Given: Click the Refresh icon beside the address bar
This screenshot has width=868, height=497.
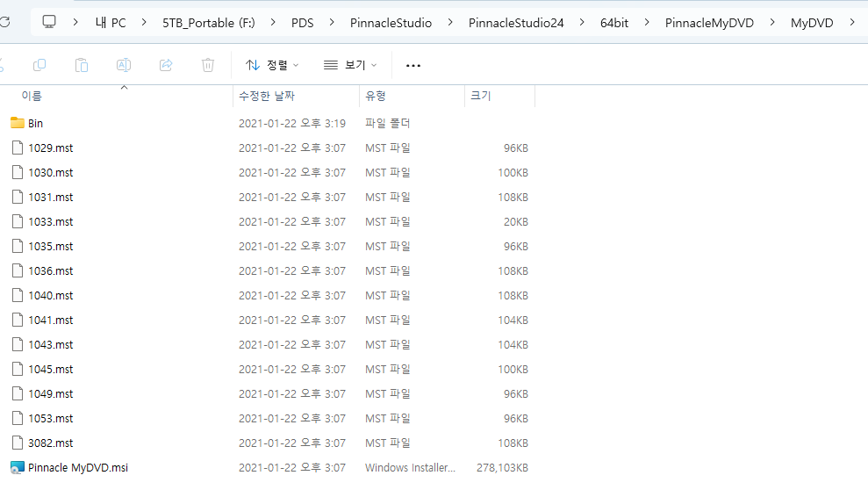Looking at the screenshot, I should click(x=4, y=22).
